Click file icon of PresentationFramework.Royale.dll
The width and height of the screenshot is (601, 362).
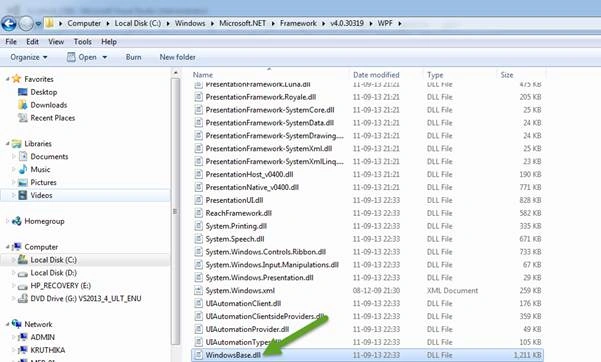tap(198, 97)
